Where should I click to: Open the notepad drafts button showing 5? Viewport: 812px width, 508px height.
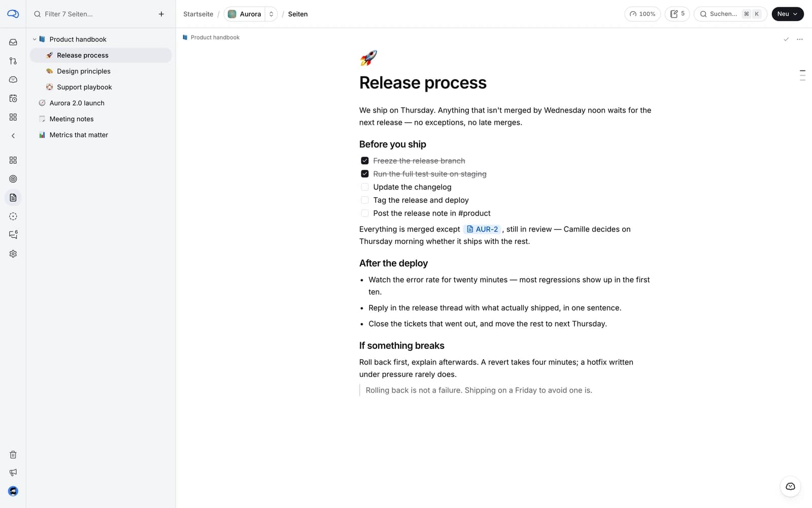(x=677, y=14)
